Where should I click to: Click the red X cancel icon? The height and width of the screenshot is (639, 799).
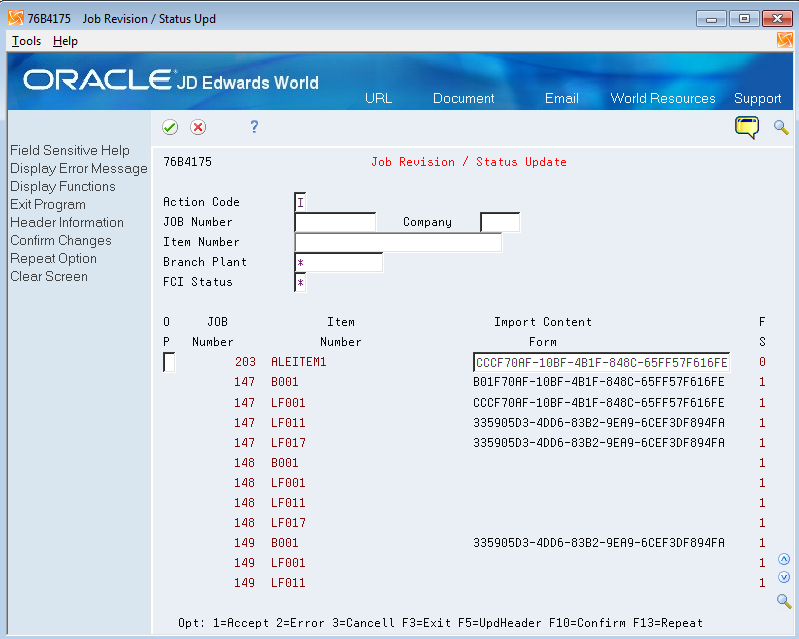[198, 127]
